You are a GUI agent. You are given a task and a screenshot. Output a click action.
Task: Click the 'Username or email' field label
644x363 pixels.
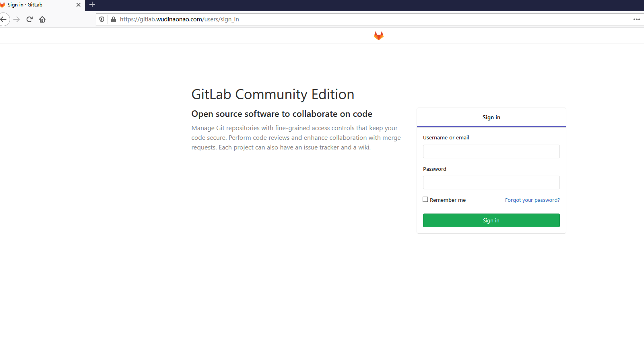446,138
